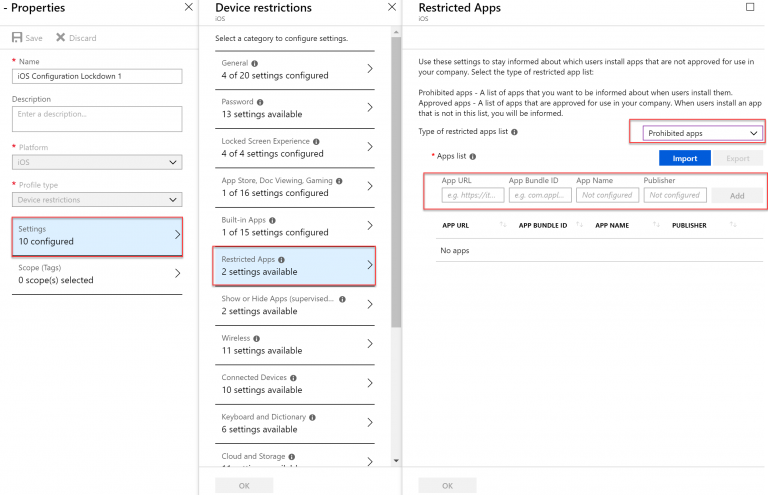Click scrollbar down arrow in Device restrictions
Screen dimensions: 768x495
[396, 461]
